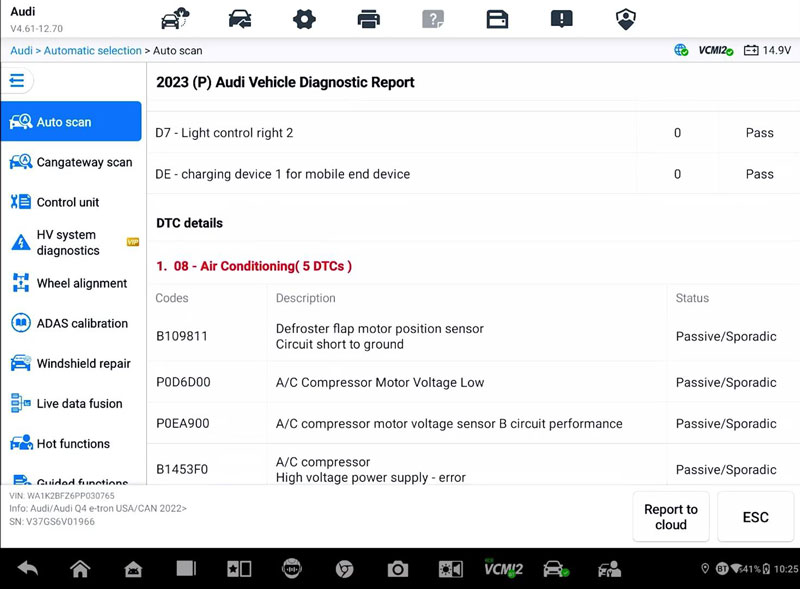Viewport: 800px width, 589px height.
Task: Click the vehicle swap icon
Action: point(240,19)
